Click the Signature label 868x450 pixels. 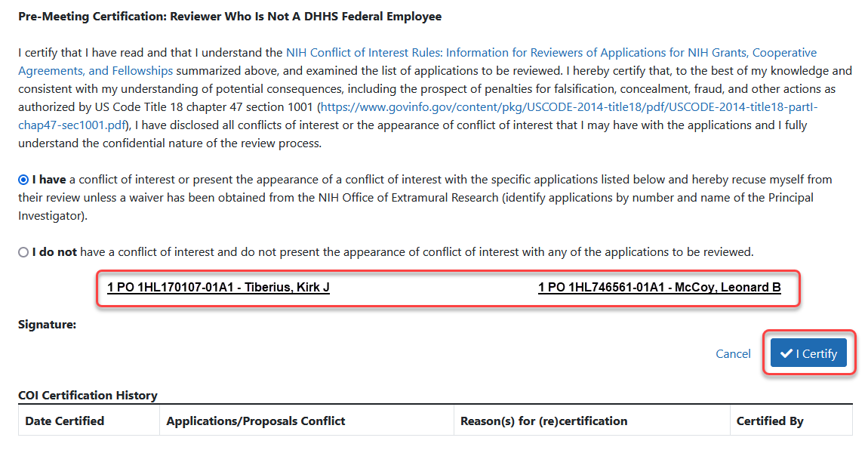pyautogui.click(x=47, y=325)
